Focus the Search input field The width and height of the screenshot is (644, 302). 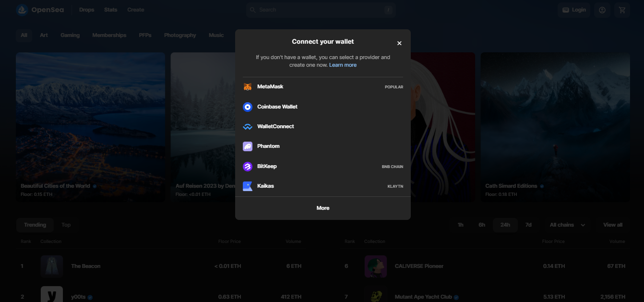[x=321, y=10]
